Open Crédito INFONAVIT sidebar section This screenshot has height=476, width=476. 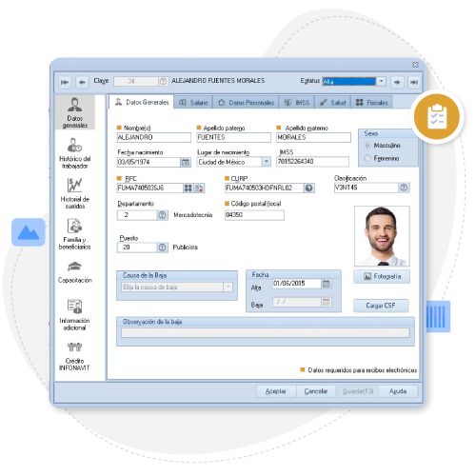click(x=75, y=356)
